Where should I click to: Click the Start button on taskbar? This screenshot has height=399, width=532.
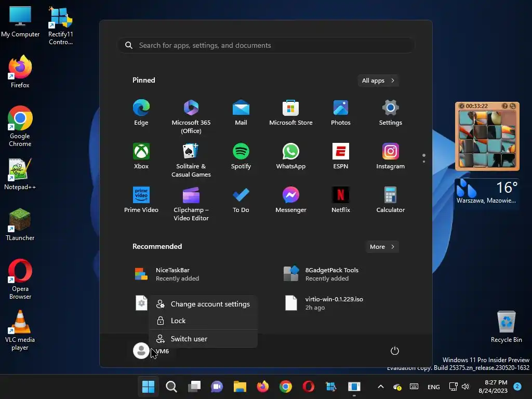pos(148,387)
